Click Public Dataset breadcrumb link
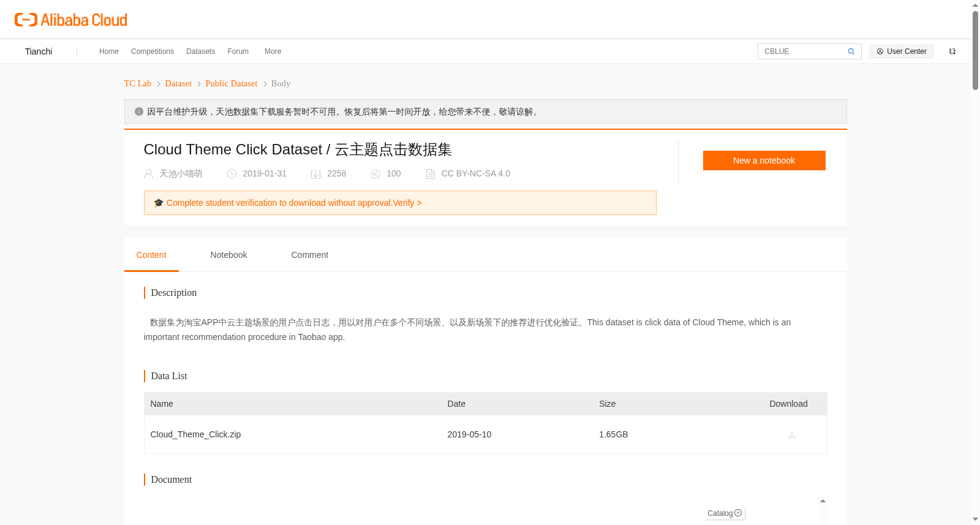Image resolution: width=980 pixels, height=525 pixels. (232, 83)
